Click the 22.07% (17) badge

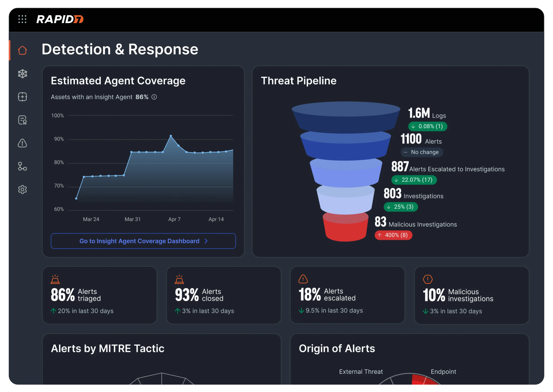click(x=414, y=180)
